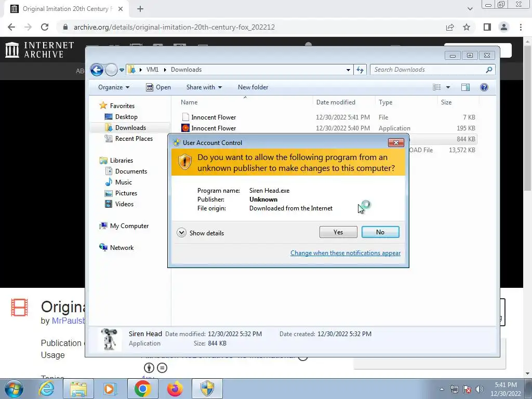Open Music library

tap(118, 182)
